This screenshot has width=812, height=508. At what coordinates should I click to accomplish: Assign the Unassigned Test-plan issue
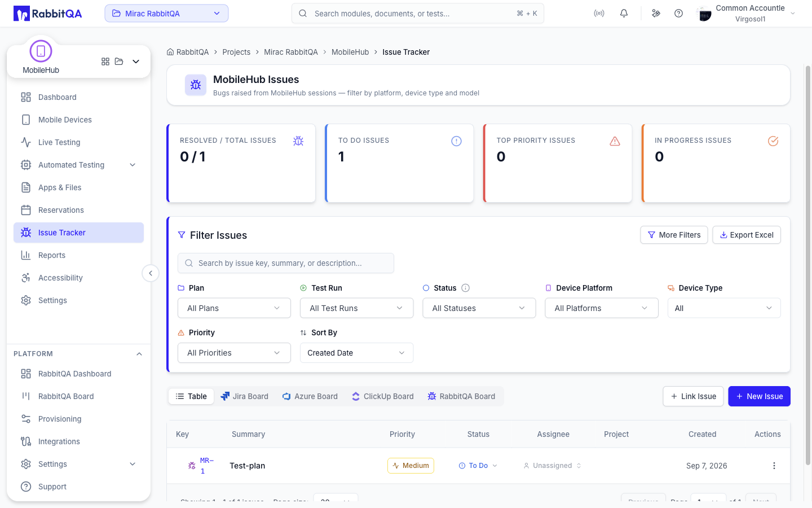click(x=552, y=466)
